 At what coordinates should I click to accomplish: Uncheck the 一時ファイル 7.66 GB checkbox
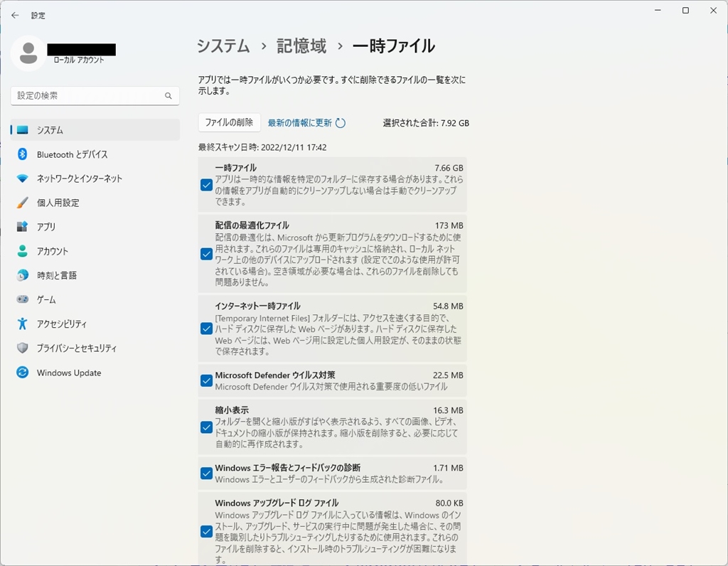pyautogui.click(x=207, y=185)
